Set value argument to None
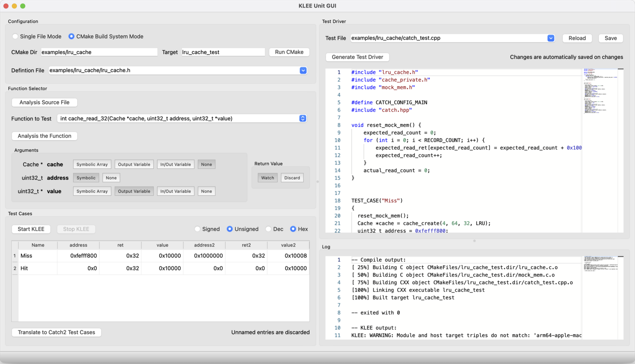This screenshot has height=364, width=635. 207,191
